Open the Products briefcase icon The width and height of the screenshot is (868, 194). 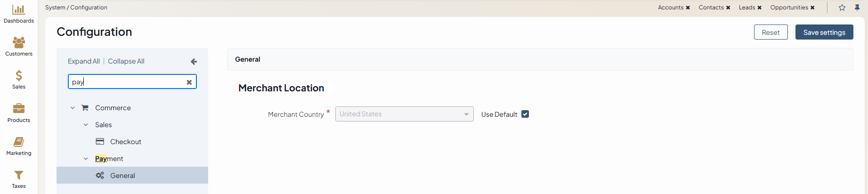[x=19, y=109]
